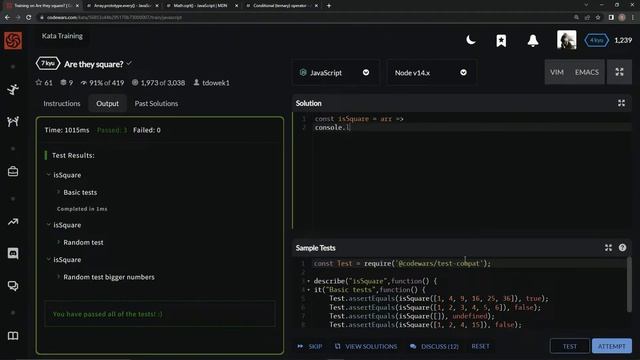Toggle dark mode moon icon

pyautogui.click(x=471, y=40)
